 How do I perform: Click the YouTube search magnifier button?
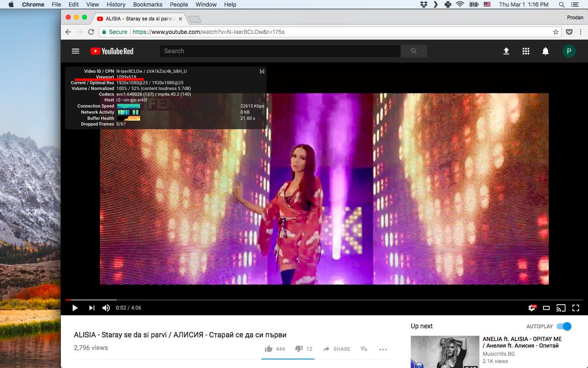[x=414, y=51]
